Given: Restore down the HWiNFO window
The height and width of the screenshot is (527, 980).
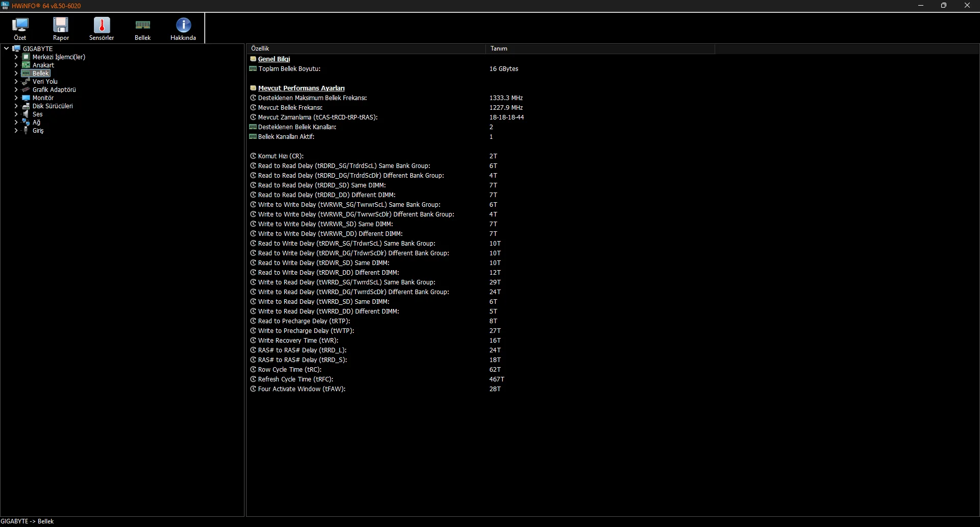Looking at the screenshot, I should [x=944, y=6].
